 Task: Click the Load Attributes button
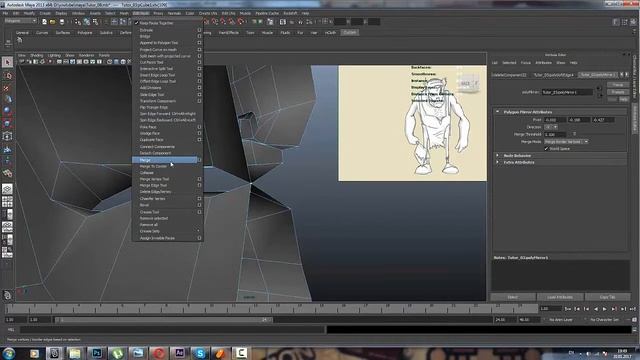(560, 297)
